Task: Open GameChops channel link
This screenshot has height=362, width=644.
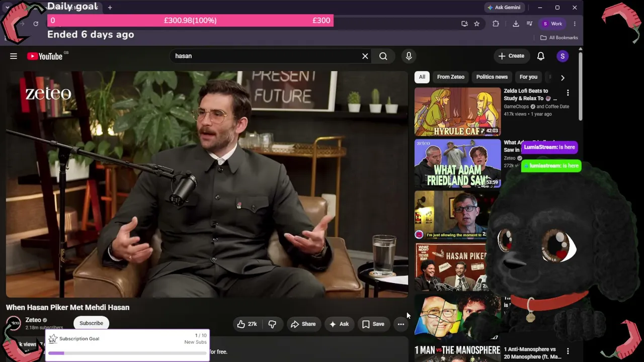Action: point(517,107)
